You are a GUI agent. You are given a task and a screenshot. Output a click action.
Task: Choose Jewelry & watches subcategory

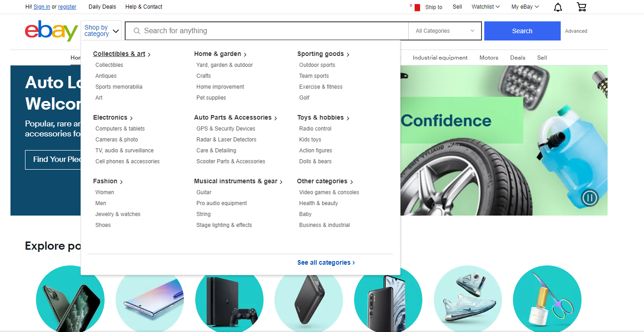tap(118, 214)
